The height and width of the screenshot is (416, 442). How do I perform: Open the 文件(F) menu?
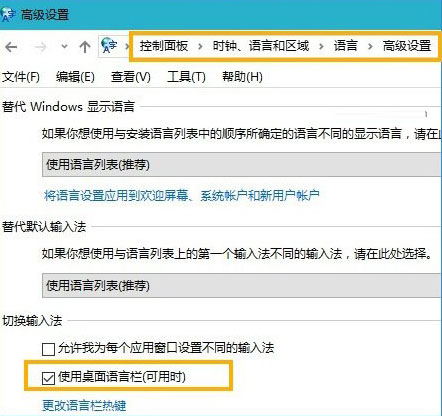21,77
